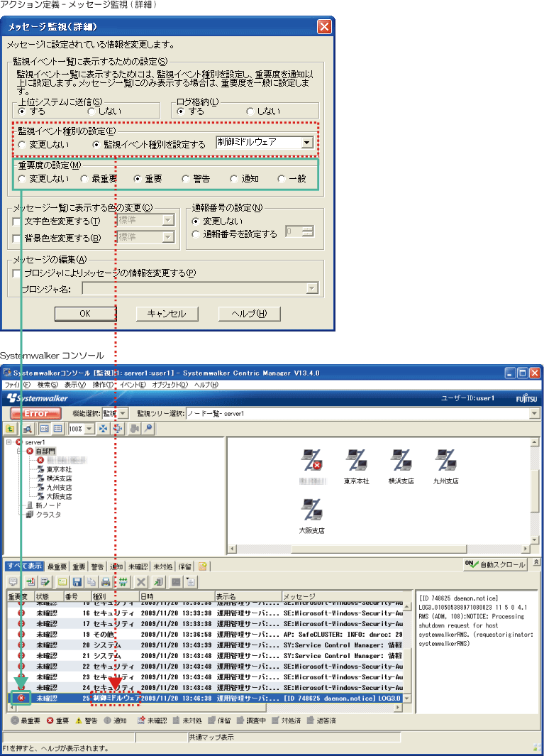Click the magnifier zoom icon
The height and width of the screenshot is (756, 544).
(x=148, y=429)
